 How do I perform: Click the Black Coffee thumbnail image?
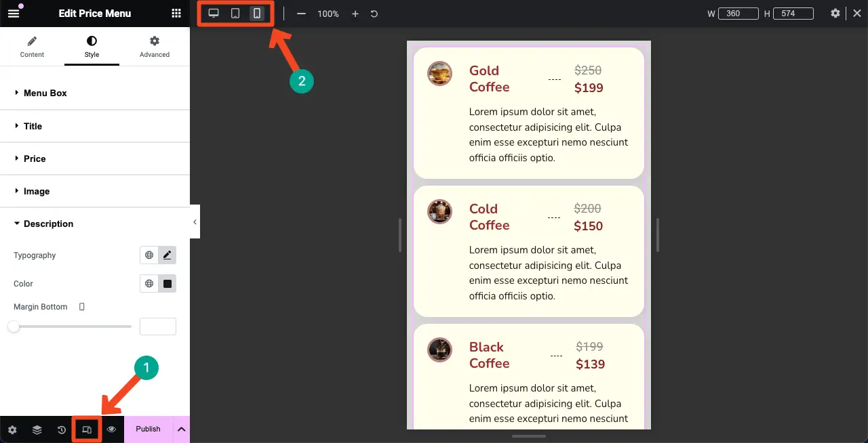coord(439,350)
